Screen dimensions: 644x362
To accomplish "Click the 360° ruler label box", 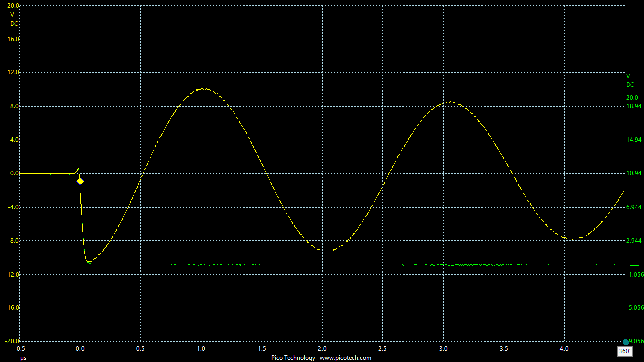I will [x=624, y=351].
